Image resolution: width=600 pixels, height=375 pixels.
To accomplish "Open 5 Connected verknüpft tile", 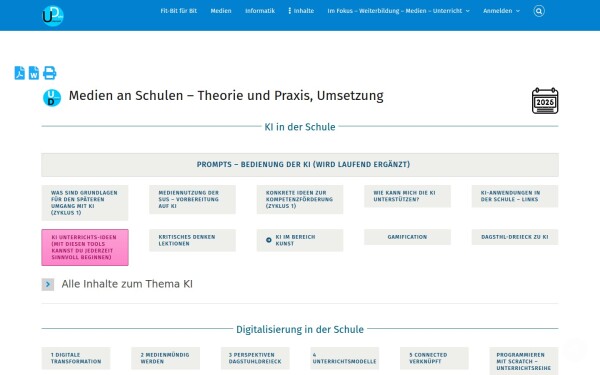I will pyautogui.click(x=434, y=358).
